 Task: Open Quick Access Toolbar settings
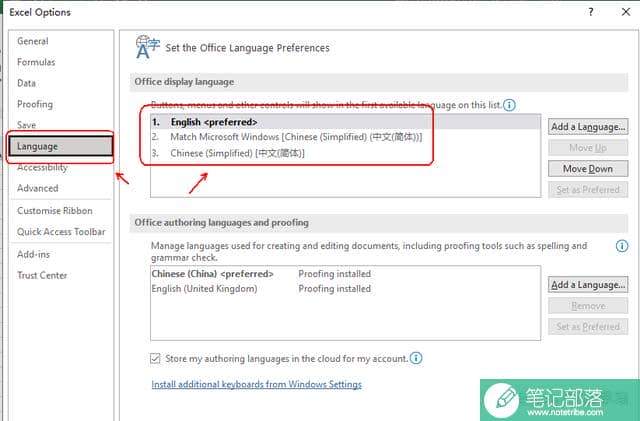61,232
